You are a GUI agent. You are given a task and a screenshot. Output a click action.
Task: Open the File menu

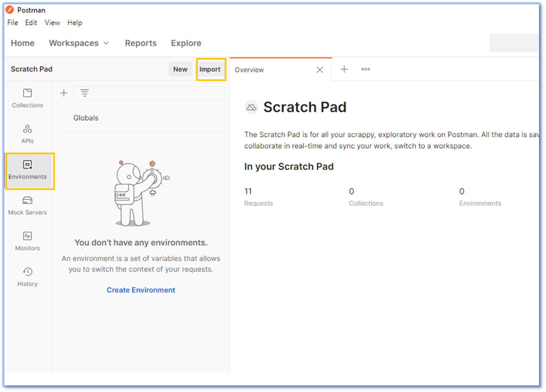[12, 22]
